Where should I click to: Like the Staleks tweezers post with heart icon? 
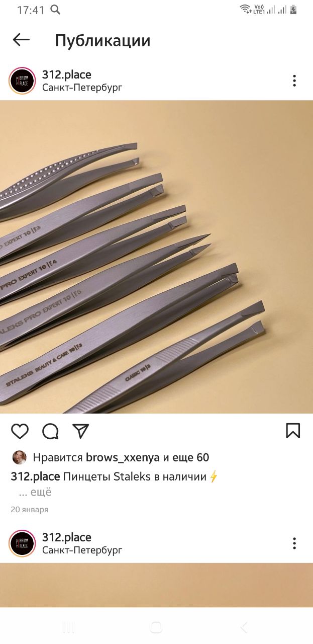pos(20,431)
